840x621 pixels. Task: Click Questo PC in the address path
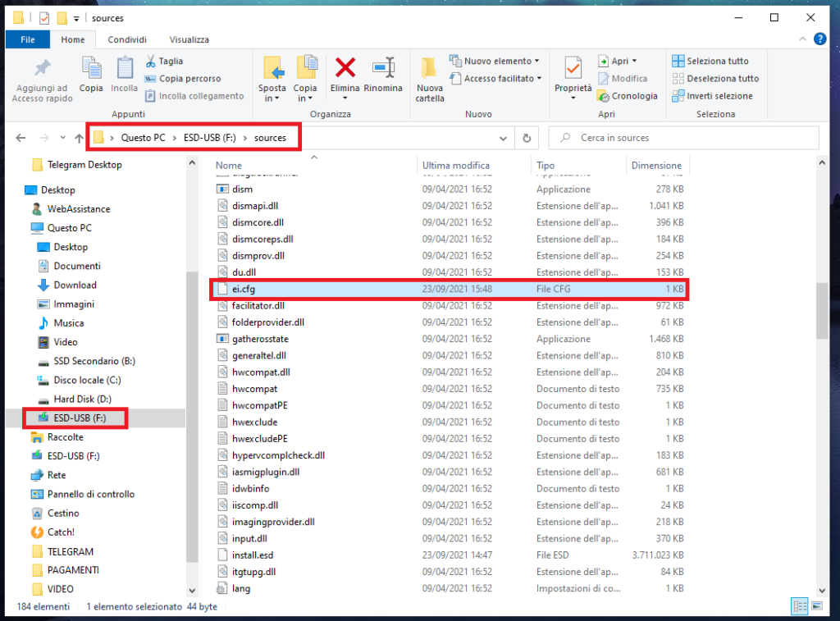click(x=143, y=138)
